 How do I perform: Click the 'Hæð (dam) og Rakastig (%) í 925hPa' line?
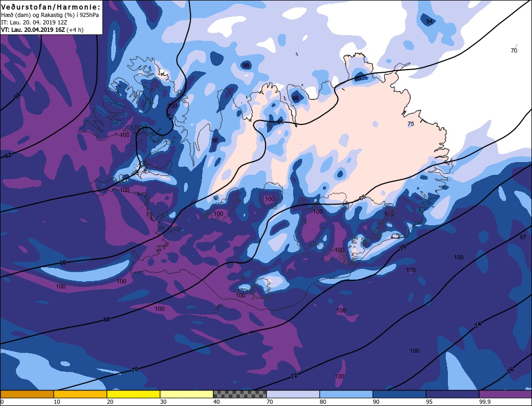pyautogui.click(x=50, y=15)
